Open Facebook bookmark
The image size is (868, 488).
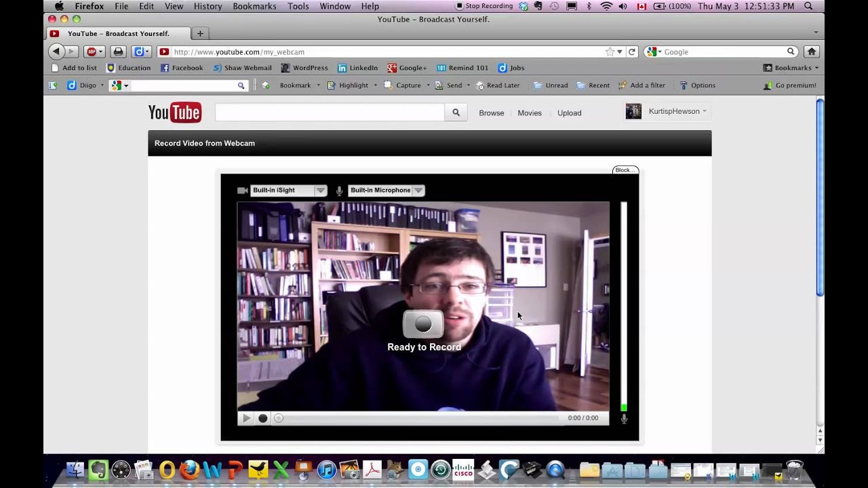[x=182, y=68]
